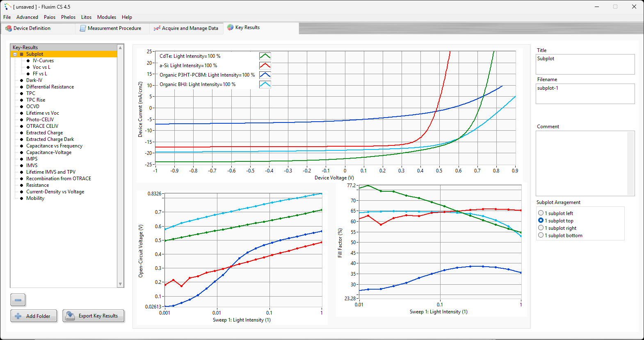Click the Fluxim application logo in title bar

coord(7,7)
